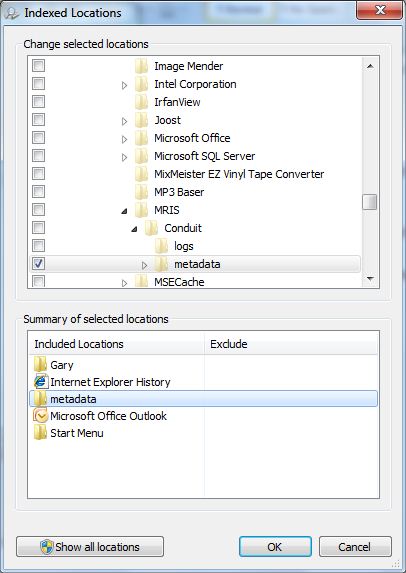Image resolution: width=406 pixels, height=573 pixels.
Task: Expand the Intel Corporation folder
Action: 124,85
